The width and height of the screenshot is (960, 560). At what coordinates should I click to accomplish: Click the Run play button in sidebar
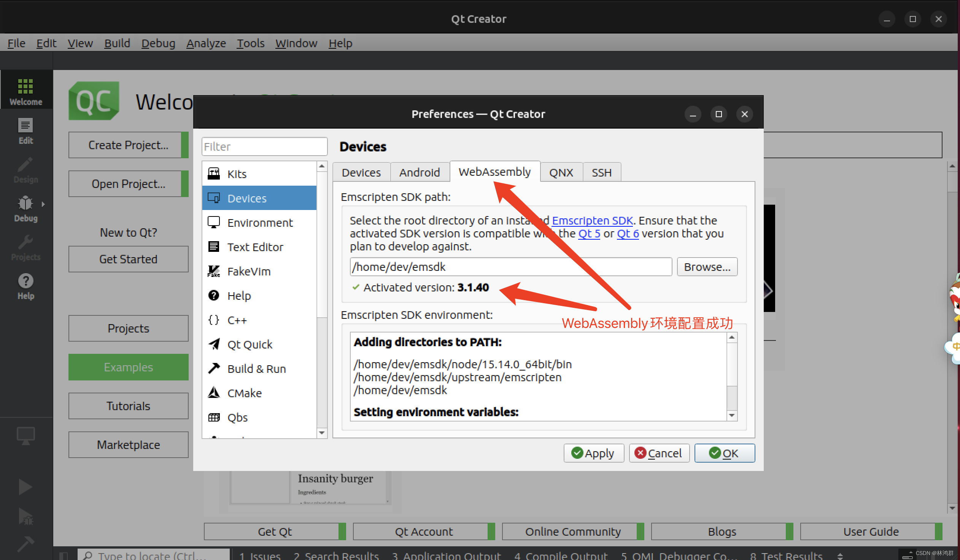(25, 487)
